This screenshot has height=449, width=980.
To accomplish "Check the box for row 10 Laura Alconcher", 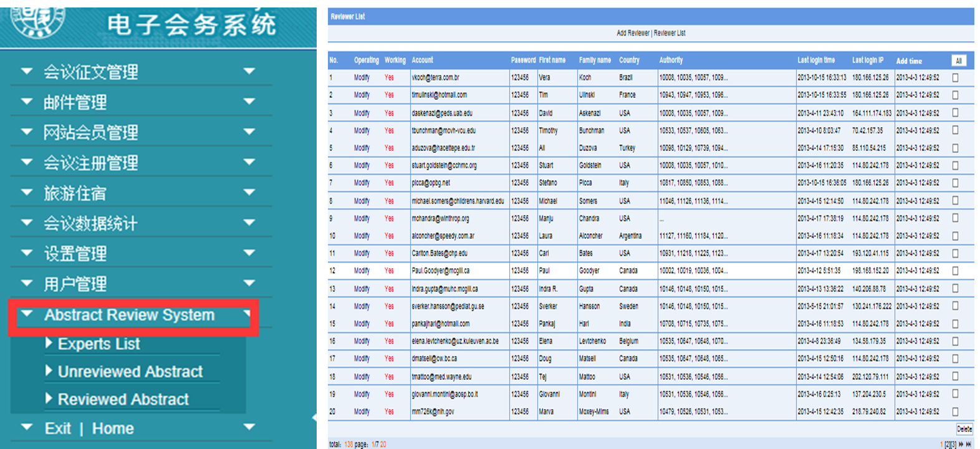I will pyautogui.click(x=955, y=236).
